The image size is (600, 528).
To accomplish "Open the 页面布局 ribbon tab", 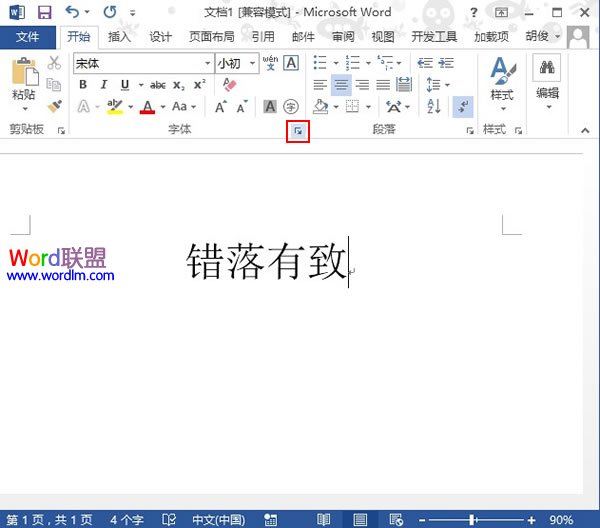I will click(211, 37).
